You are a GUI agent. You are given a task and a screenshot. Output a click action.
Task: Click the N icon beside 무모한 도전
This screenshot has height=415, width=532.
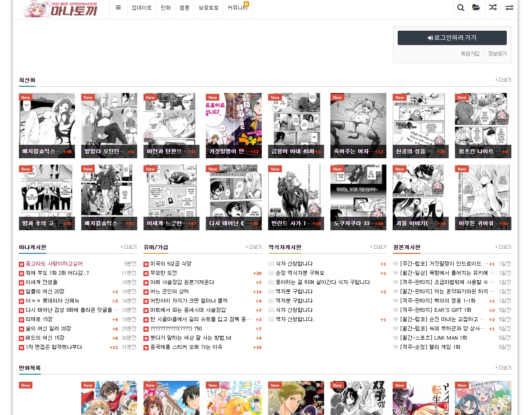click(x=146, y=274)
